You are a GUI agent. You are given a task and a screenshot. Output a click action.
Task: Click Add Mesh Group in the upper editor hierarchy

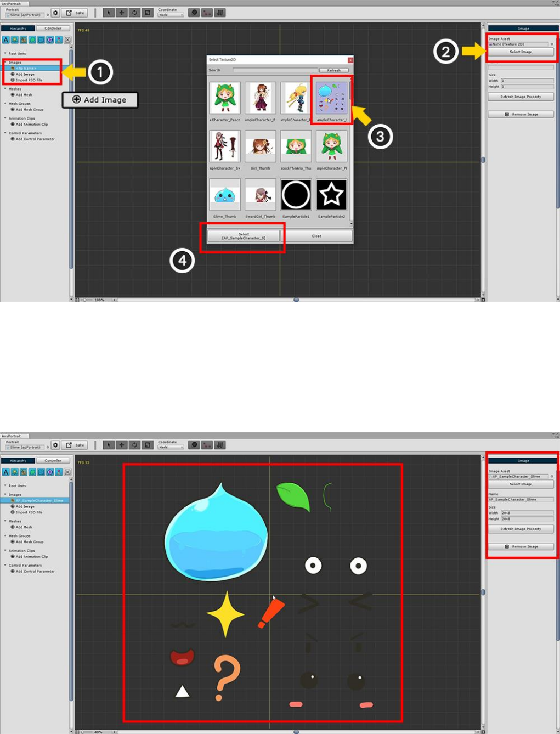tap(29, 110)
